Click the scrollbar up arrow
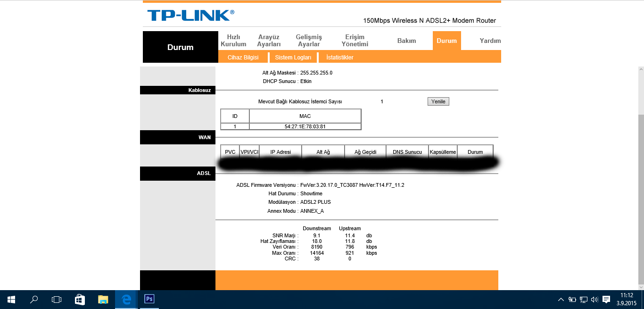Image resolution: width=644 pixels, height=309 pixels. point(641,69)
